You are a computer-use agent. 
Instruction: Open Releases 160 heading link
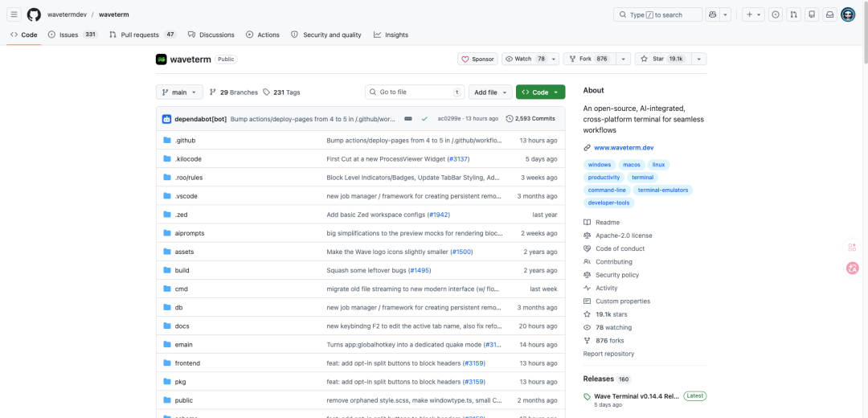point(607,379)
